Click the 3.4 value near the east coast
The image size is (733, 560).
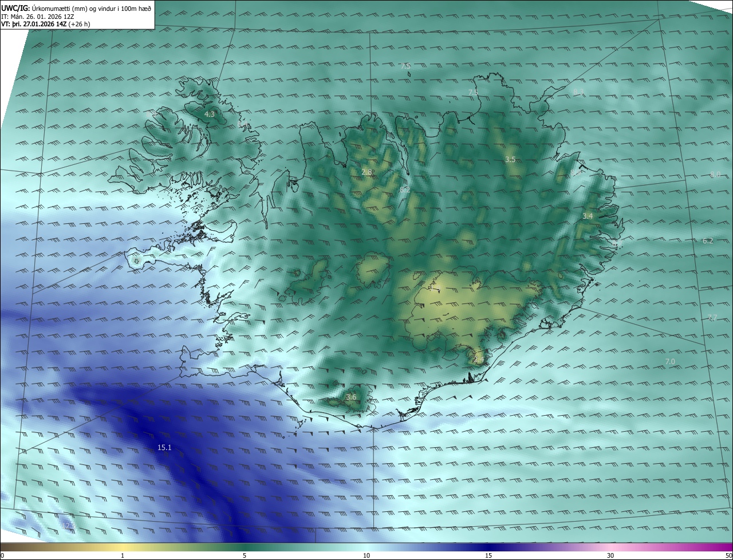tap(588, 216)
